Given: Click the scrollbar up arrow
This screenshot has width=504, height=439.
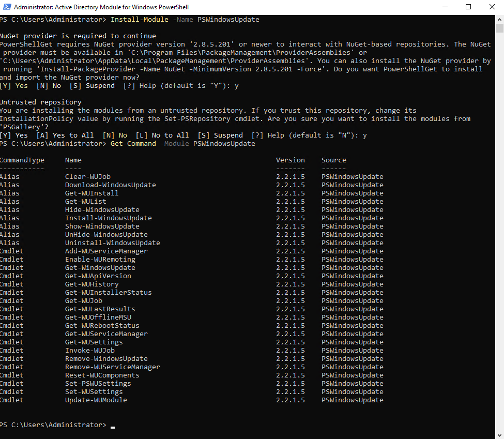Looking at the screenshot, I should [499, 19].
